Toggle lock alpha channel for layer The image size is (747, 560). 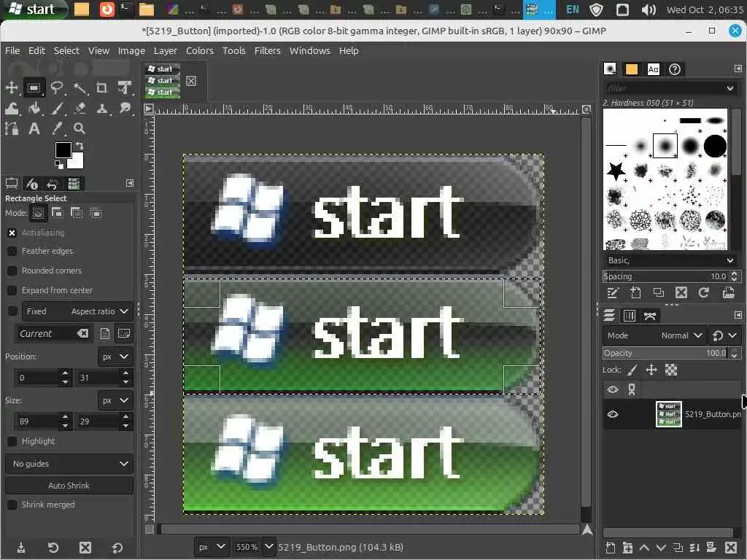[x=671, y=370]
